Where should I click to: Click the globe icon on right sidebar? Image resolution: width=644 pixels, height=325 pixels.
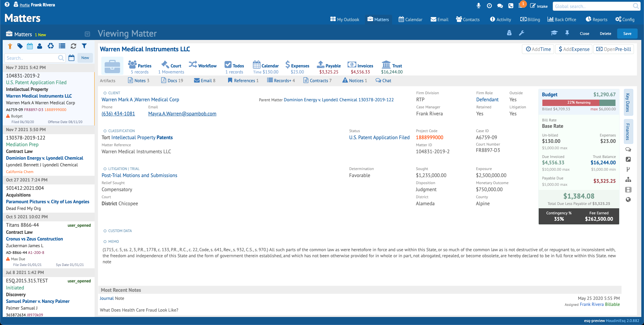pos(628,200)
